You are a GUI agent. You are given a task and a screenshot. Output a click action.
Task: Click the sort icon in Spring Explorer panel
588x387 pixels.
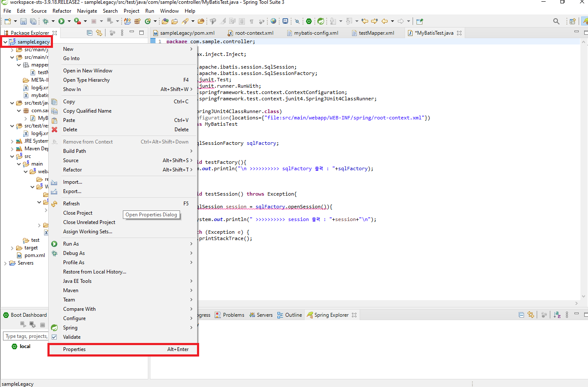tap(557, 315)
